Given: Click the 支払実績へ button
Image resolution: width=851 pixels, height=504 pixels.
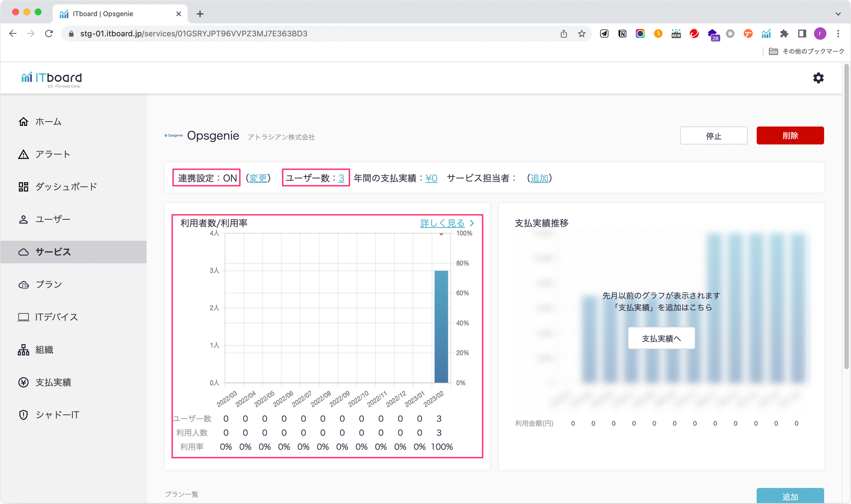Looking at the screenshot, I should (x=661, y=338).
